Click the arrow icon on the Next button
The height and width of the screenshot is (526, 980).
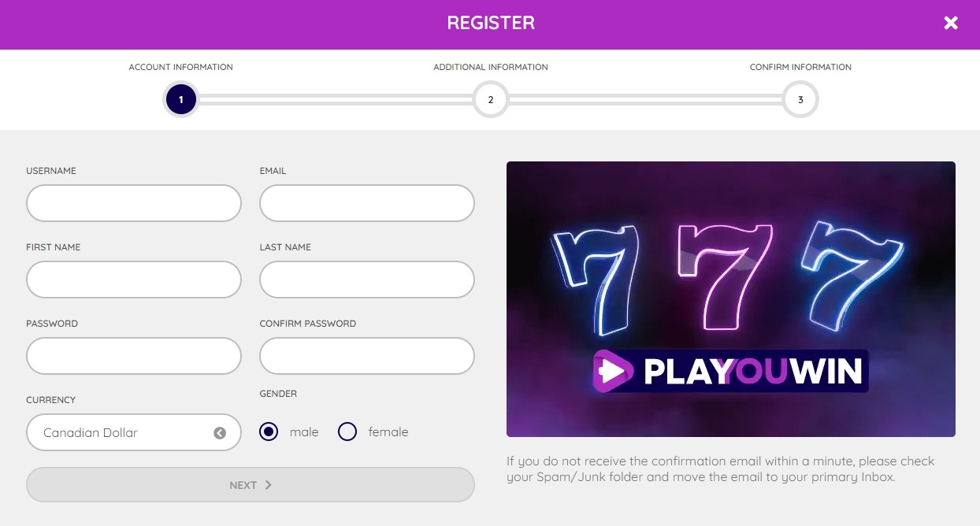point(269,485)
